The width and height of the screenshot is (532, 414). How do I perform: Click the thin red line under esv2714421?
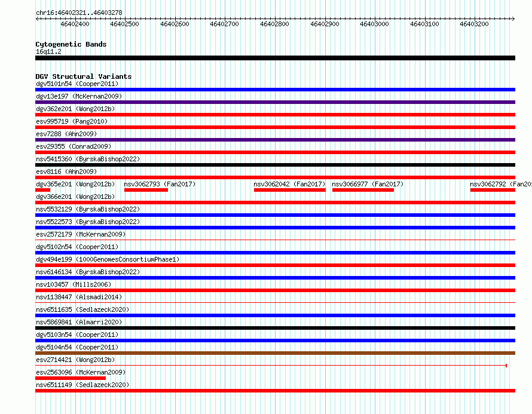point(271,366)
